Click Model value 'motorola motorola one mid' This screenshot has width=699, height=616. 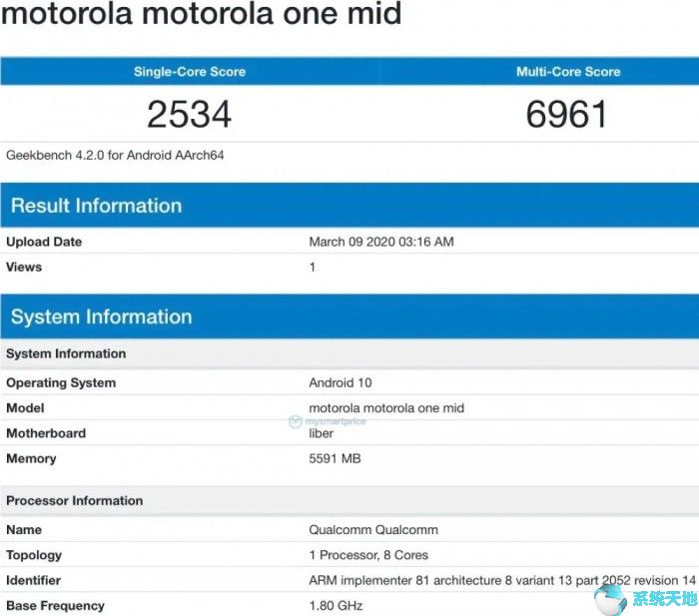click(386, 408)
